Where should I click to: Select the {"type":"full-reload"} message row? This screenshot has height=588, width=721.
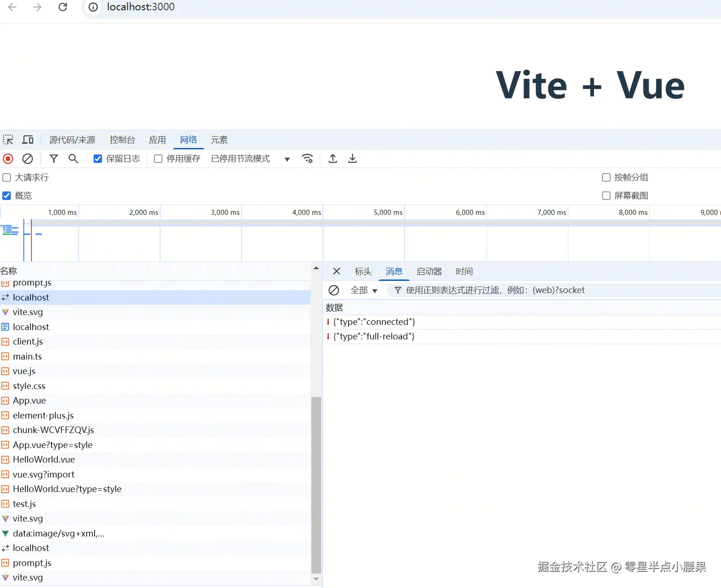tap(522, 337)
